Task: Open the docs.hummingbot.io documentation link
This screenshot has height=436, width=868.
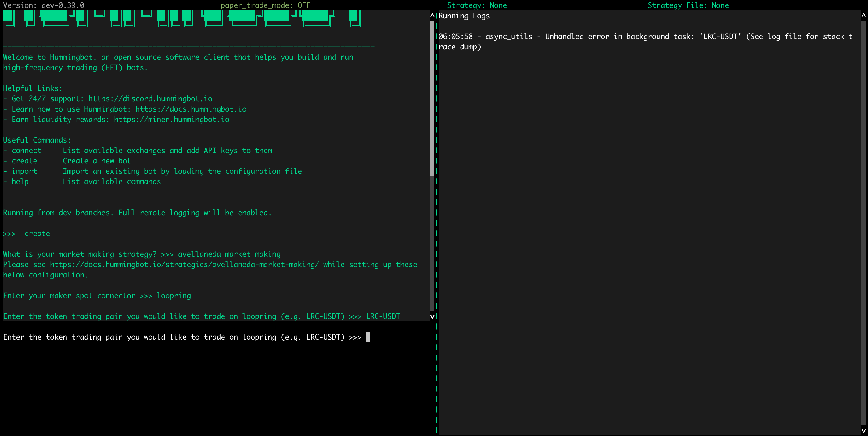Action: [x=191, y=109]
